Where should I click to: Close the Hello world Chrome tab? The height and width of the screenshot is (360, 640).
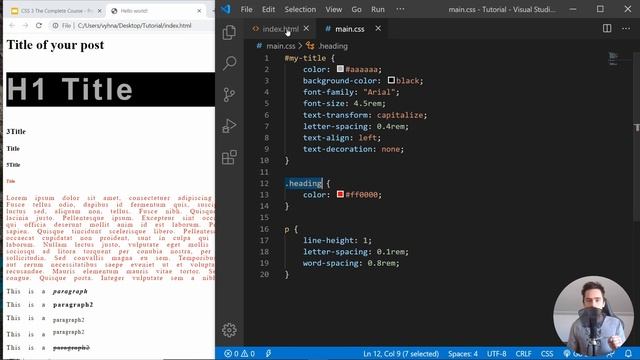click(199, 11)
